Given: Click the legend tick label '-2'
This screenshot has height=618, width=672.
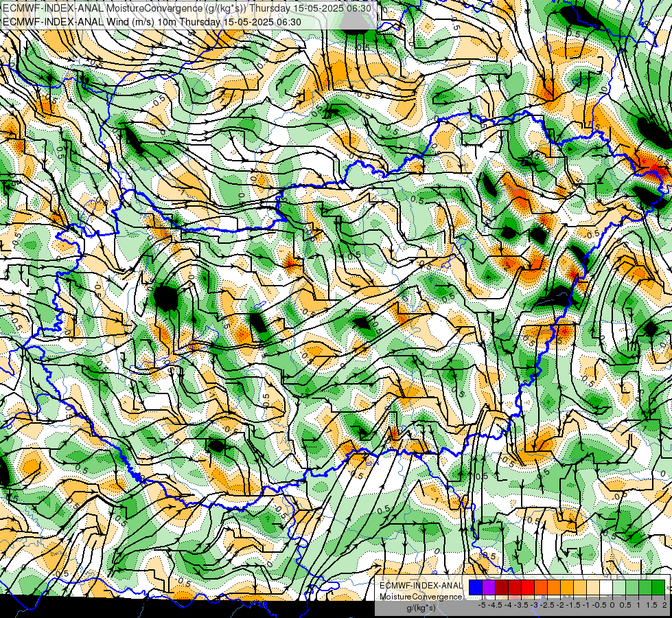Looking at the screenshot, I should point(561,605).
